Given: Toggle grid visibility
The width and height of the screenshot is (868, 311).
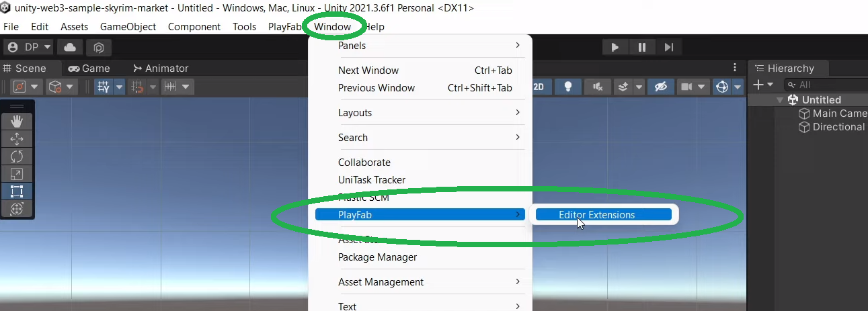Looking at the screenshot, I should [104, 87].
